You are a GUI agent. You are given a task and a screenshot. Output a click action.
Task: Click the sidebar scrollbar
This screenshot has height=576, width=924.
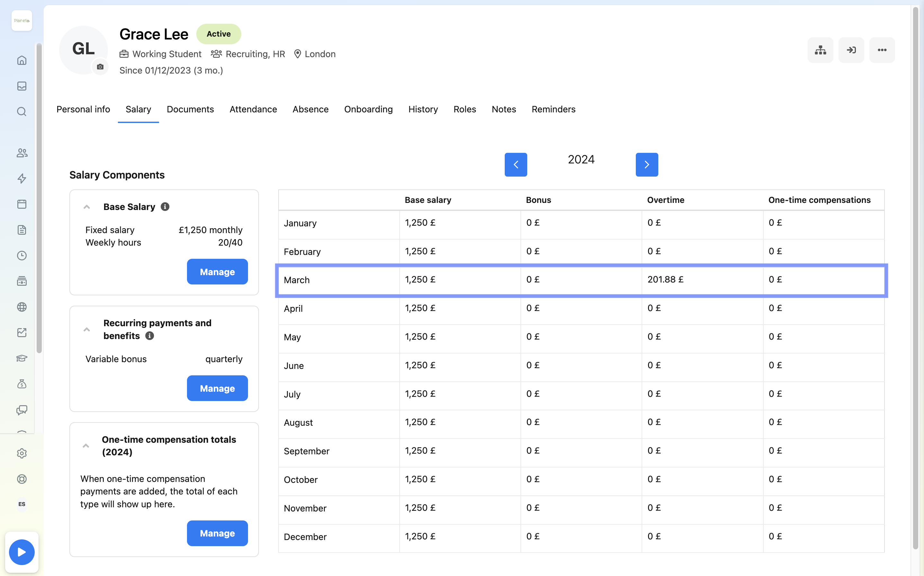point(39,198)
